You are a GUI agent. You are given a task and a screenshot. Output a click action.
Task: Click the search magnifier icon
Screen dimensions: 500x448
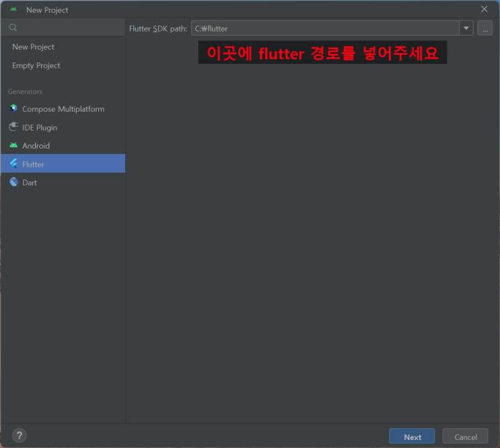pos(13,28)
